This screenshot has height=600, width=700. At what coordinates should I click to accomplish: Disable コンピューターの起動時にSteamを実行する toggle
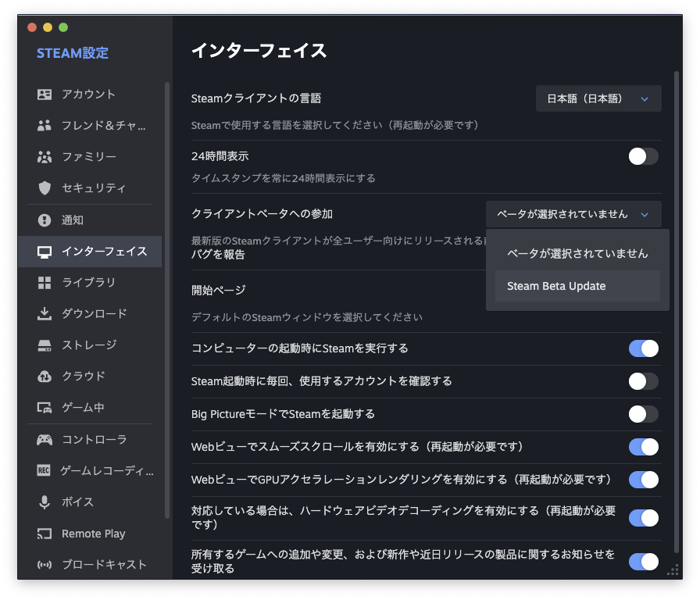(643, 348)
